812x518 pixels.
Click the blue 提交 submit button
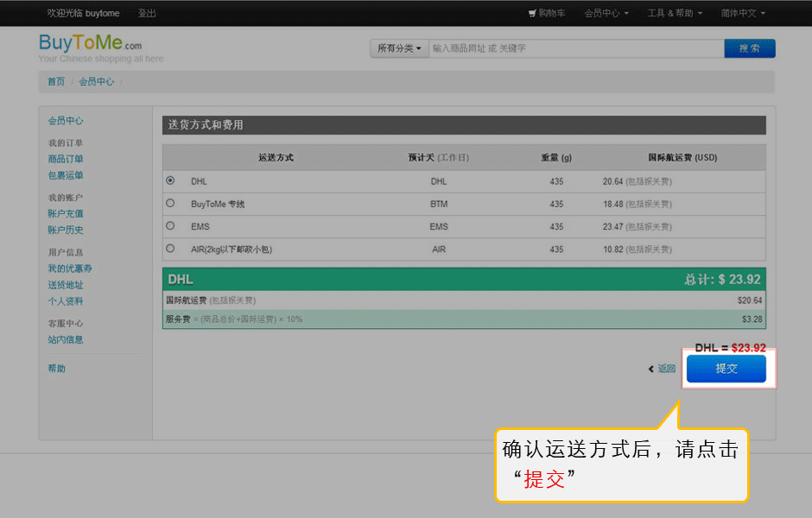pyautogui.click(x=726, y=369)
